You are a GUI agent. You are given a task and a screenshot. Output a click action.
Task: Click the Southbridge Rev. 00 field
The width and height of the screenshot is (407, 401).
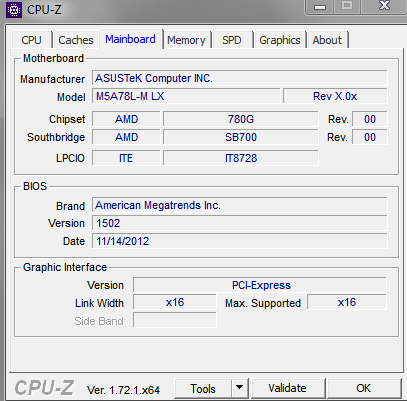(x=370, y=137)
